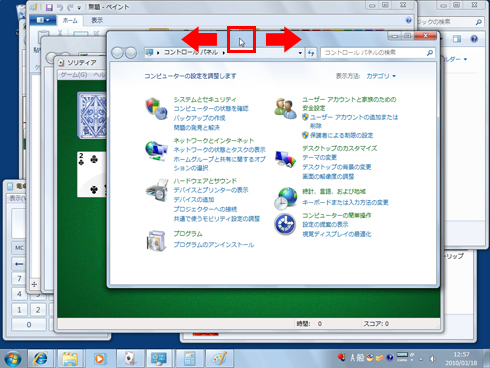Open Paint's quick access toolbar customize arrow

(79, 8)
